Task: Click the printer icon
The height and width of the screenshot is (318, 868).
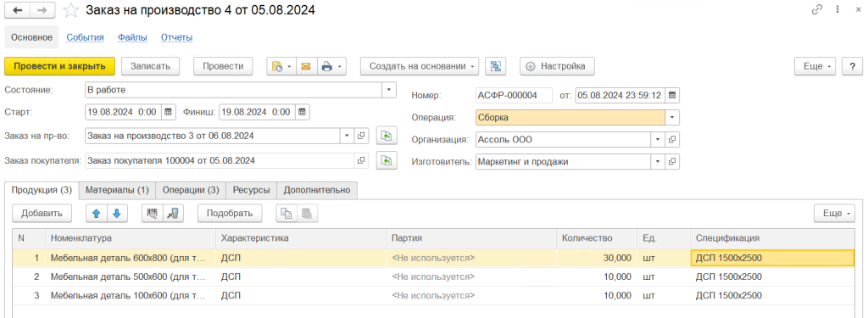Action: pyautogui.click(x=326, y=66)
